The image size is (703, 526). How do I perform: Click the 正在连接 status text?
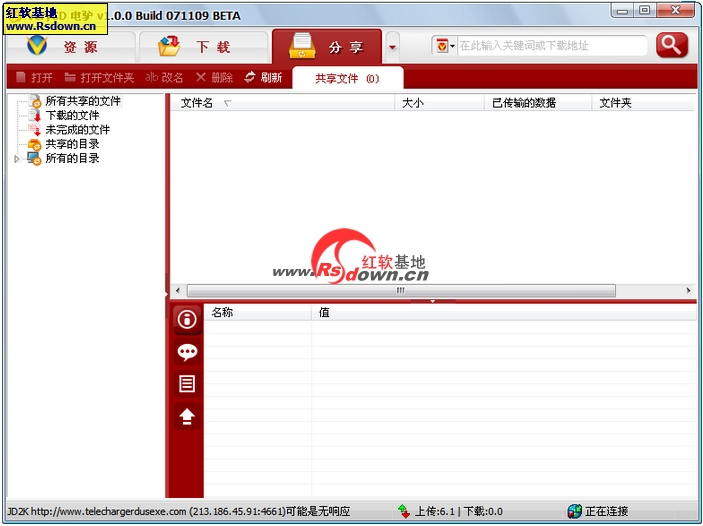point(606,511)
